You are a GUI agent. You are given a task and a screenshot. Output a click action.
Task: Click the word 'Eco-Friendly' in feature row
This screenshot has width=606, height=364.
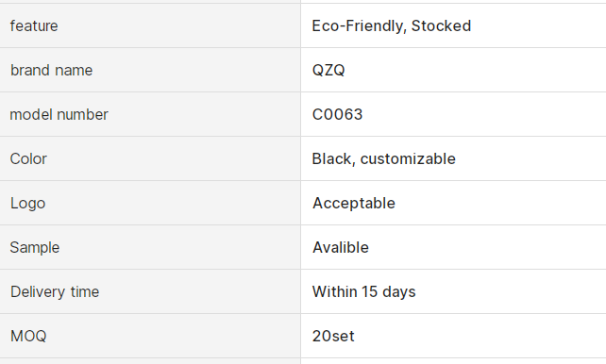click(x=359, y=26)
